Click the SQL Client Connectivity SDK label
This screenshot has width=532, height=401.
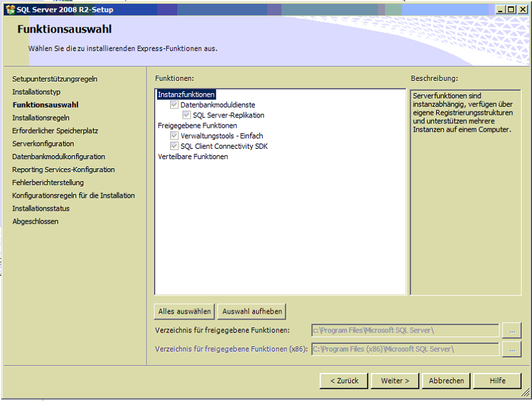pos(224,146)
